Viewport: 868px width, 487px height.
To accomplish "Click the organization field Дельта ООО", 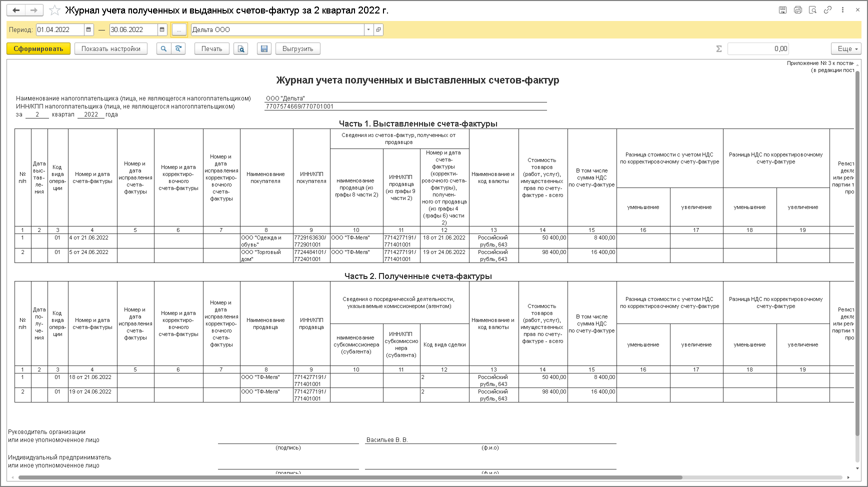I will [278, 29].
